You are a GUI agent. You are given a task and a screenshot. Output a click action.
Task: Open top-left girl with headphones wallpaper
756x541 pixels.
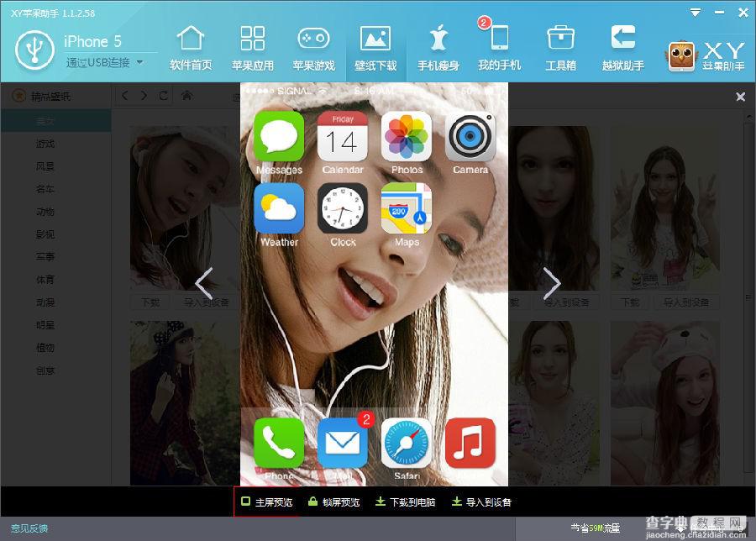coord(185,208)
